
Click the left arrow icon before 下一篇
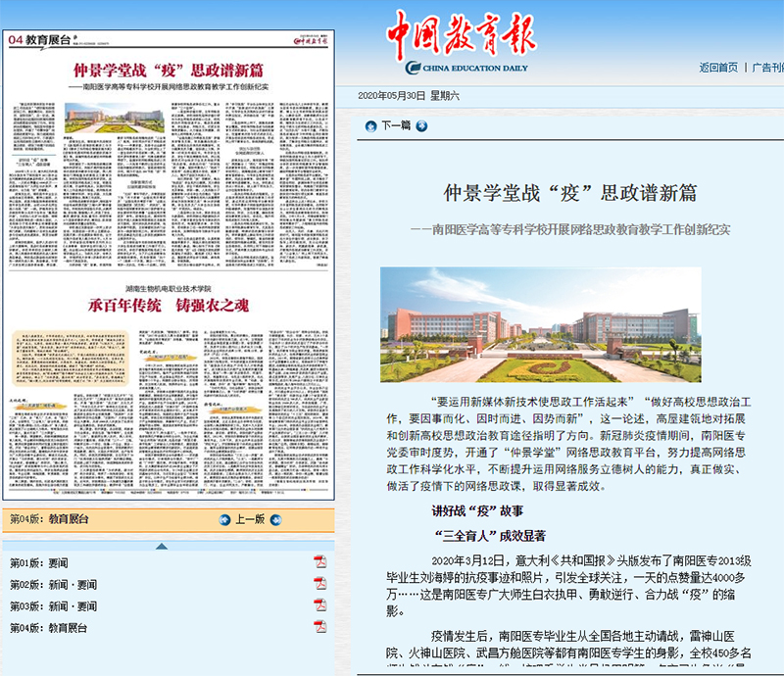(x=370, y=125)
